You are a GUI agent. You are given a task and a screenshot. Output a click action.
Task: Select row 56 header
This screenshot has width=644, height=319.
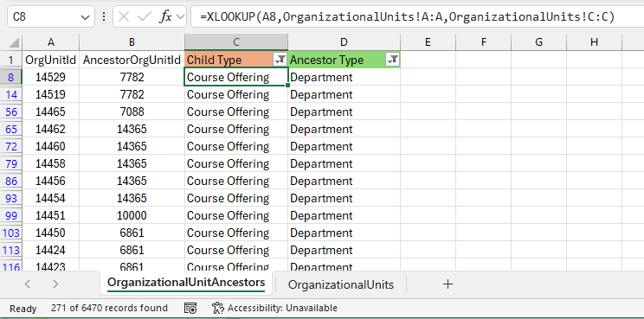point(11,112)
